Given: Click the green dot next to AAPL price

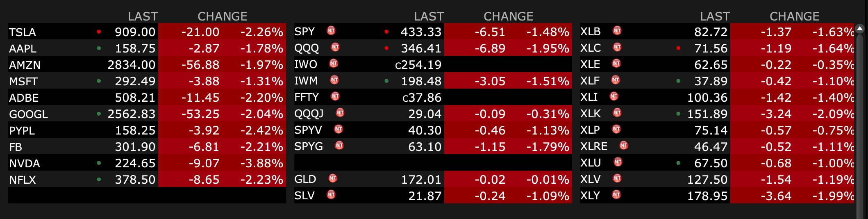Looking at the screenshot, I should coord(99,48).
